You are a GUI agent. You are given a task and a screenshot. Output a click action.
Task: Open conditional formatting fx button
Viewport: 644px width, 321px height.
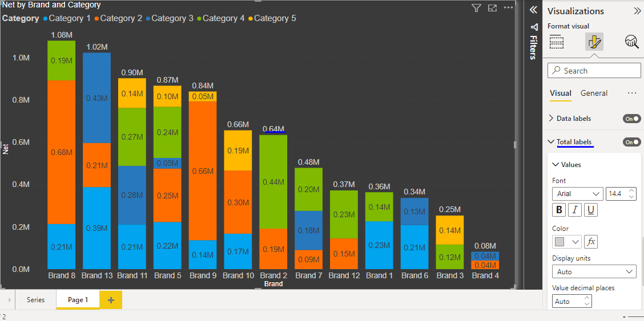tap(590, 242)
